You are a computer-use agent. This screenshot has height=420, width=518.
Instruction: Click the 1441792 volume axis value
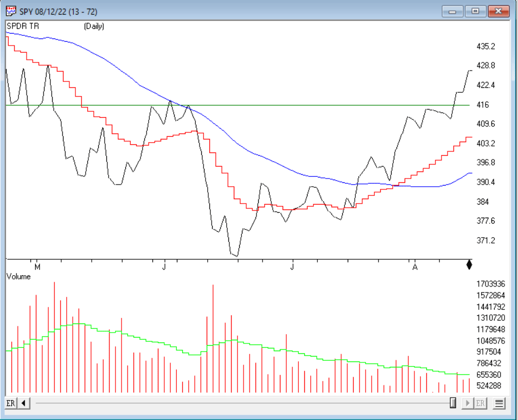(x=490, y=307)
